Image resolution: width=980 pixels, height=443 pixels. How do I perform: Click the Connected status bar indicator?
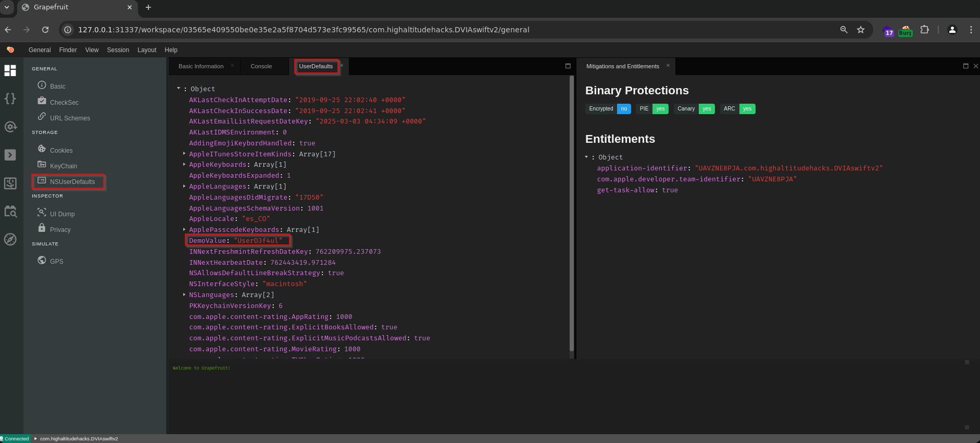tap(16, 439)
